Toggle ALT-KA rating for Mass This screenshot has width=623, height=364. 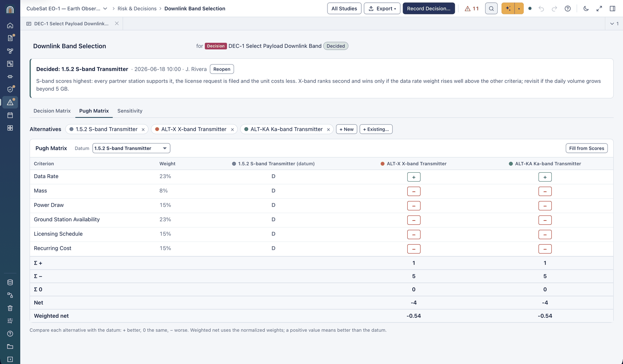(545, 191)
